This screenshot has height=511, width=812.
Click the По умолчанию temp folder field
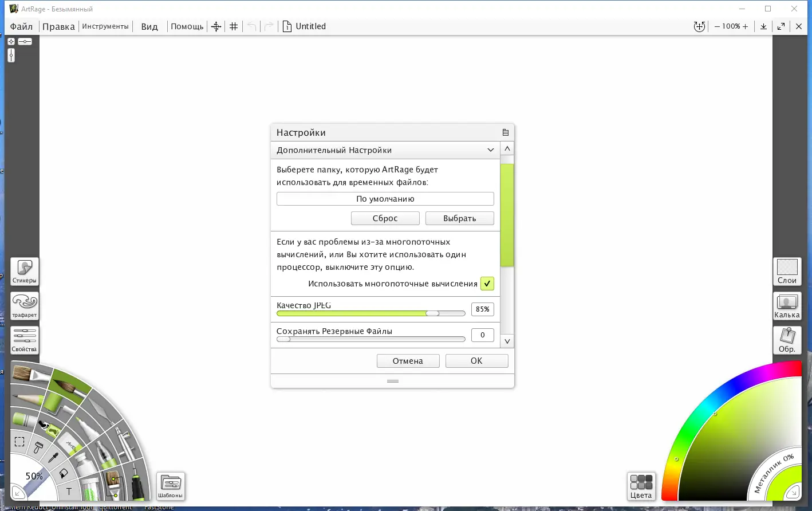[385, 199]
